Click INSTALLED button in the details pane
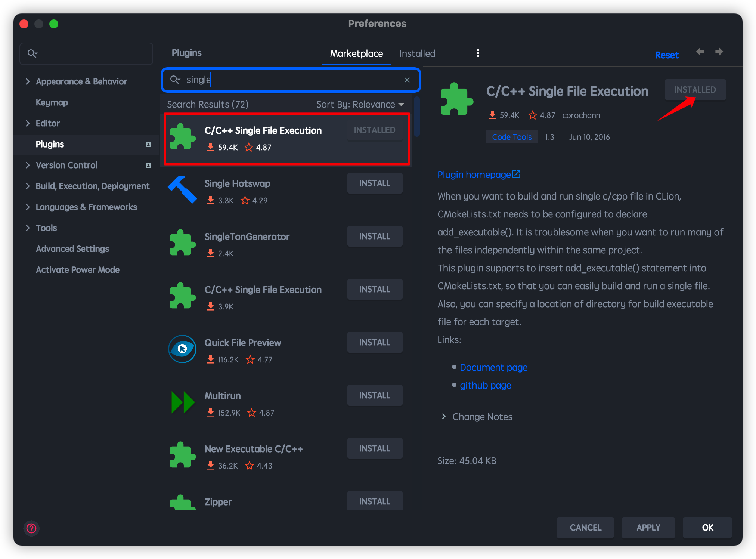Image resolution: width=756 pixels, height=559 pixels. [x=695, y=90]
